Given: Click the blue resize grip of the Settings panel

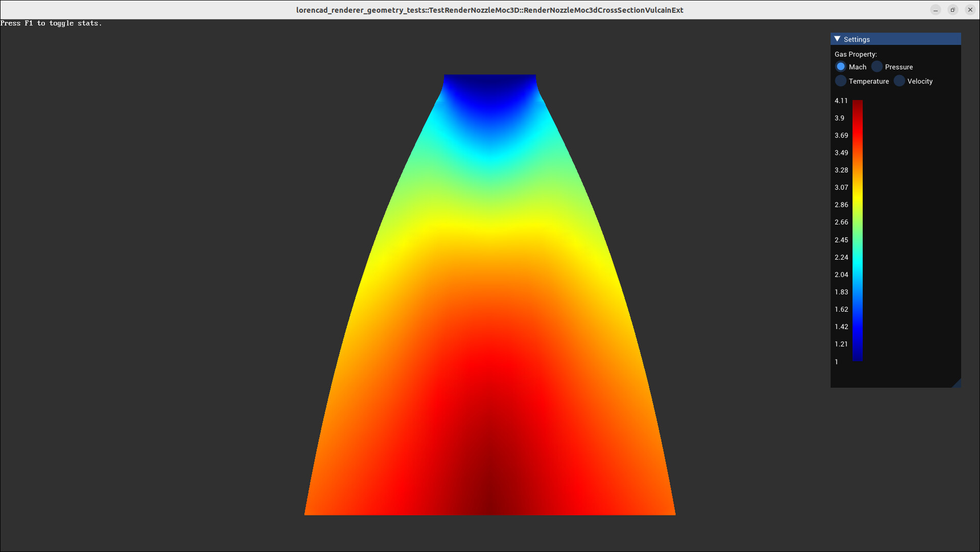Looking at the screenshot, I should 957,383.
